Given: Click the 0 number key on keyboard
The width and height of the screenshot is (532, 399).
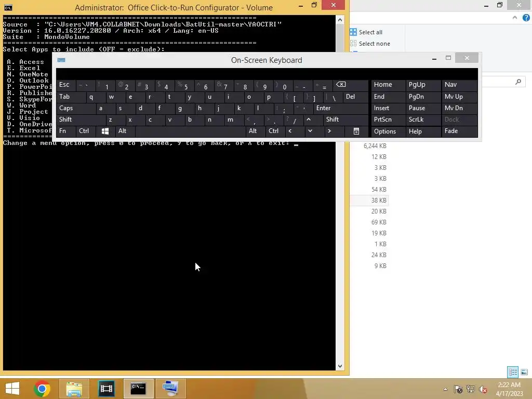Looking at the screenshot, I should (x=282, y=85).
